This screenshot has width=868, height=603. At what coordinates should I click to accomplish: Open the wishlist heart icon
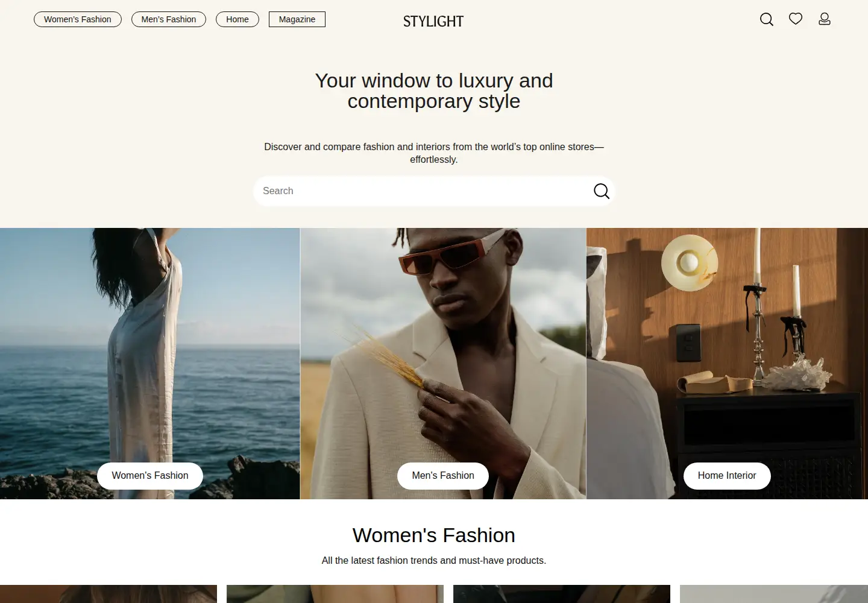[x=796, y=19]
